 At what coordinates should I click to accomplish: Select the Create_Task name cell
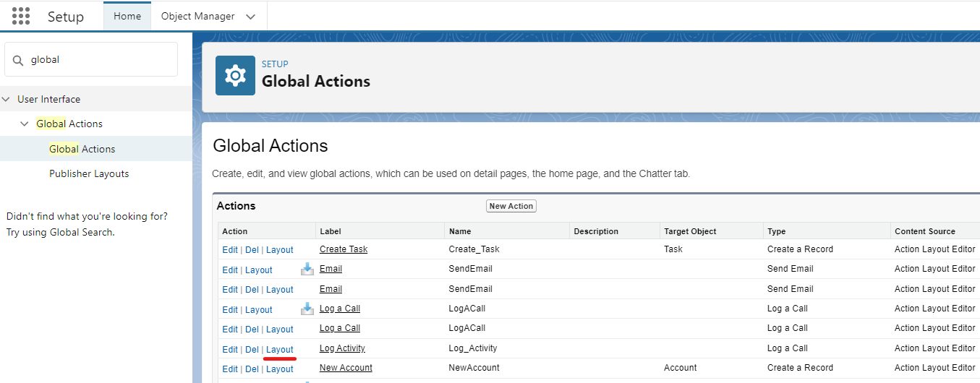(474, 249)
